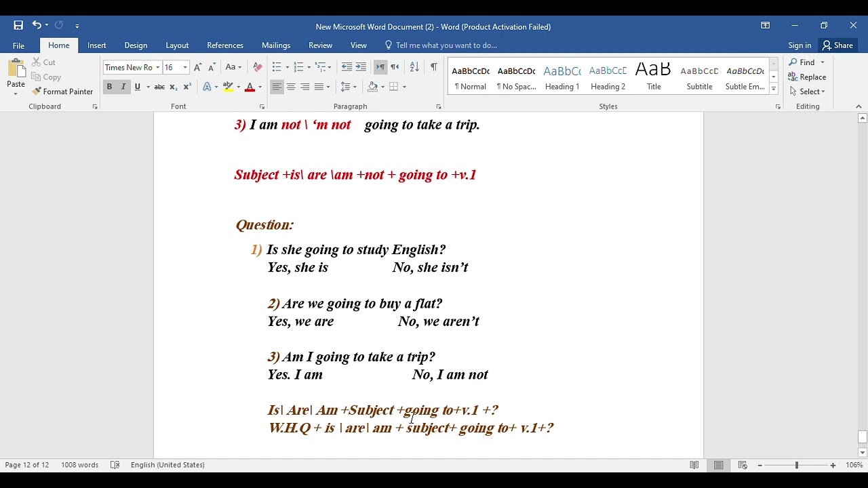Toggle Italic formatting

click(x=123, y=87)
